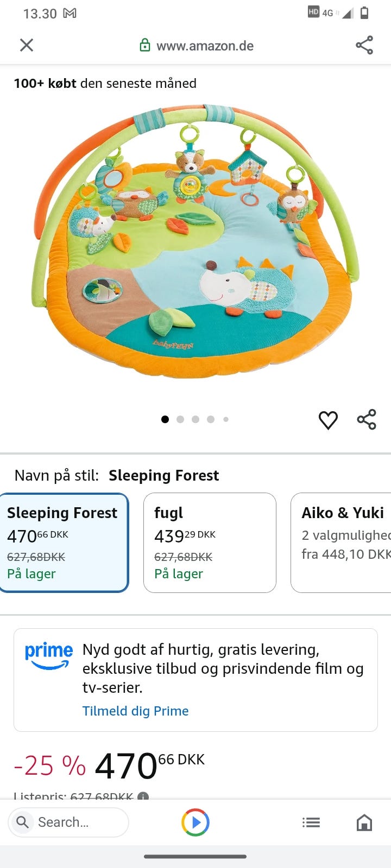
Task: Tap the Listepris info icon
Action: [x=143, y=796]
